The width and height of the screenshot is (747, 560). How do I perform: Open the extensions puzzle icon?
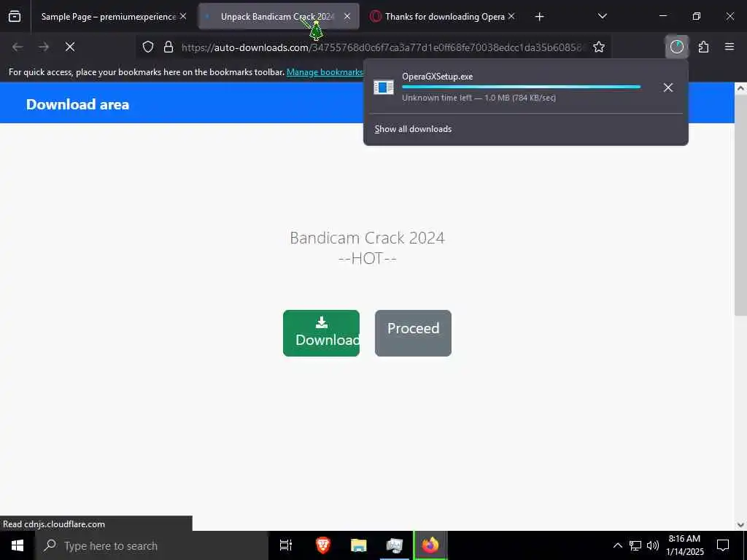pyautogui.click(x=704, y=47)
